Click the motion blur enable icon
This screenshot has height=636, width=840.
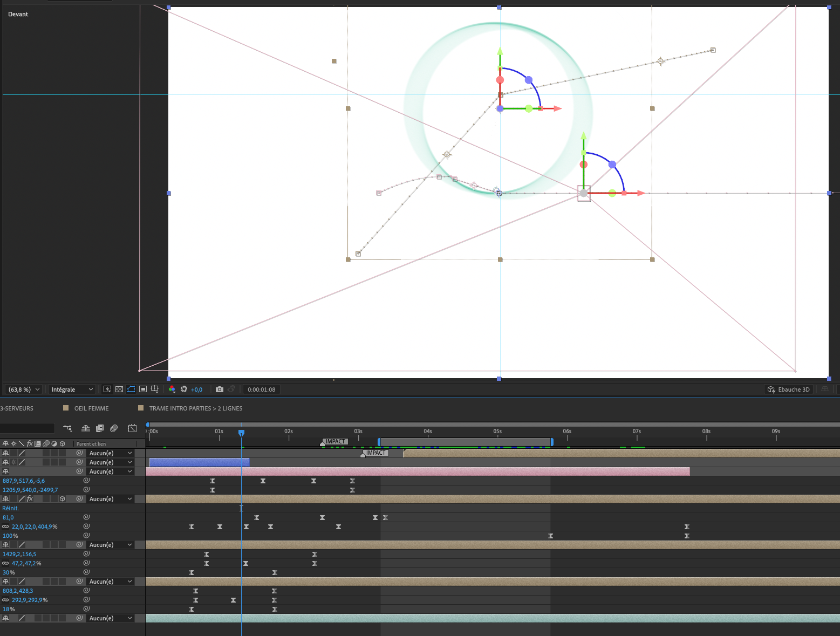[114, 428]
